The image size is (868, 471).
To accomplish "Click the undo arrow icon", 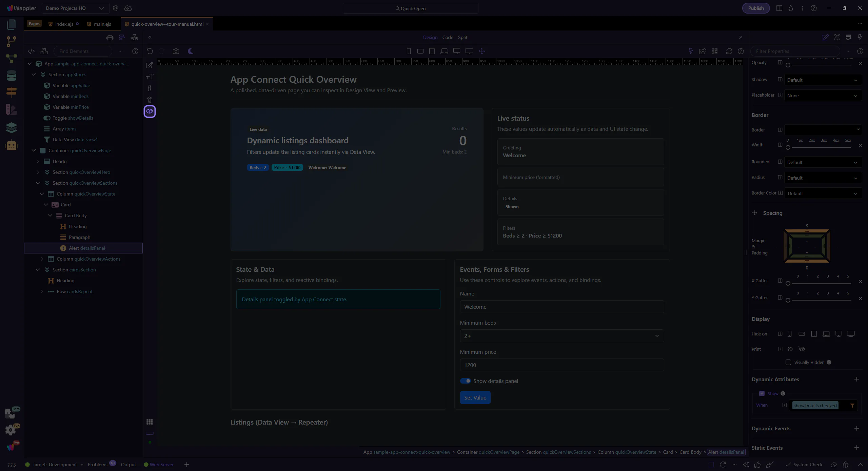I will tap(150, 51).
